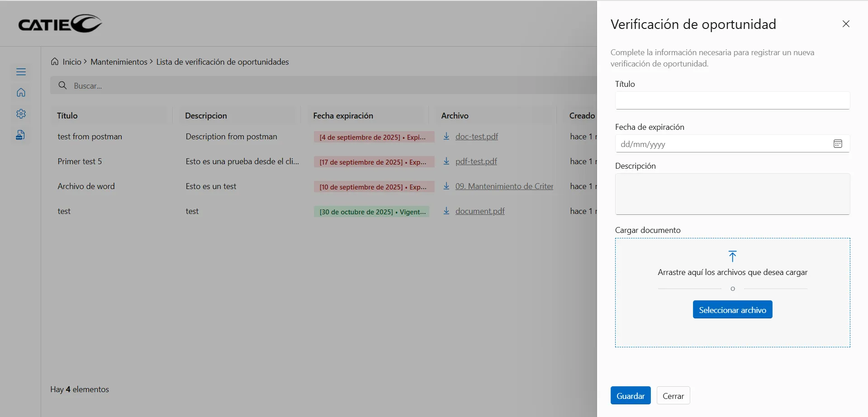
Task: Select Mantenimientos in breadcrumb
Action: (119, 62)
